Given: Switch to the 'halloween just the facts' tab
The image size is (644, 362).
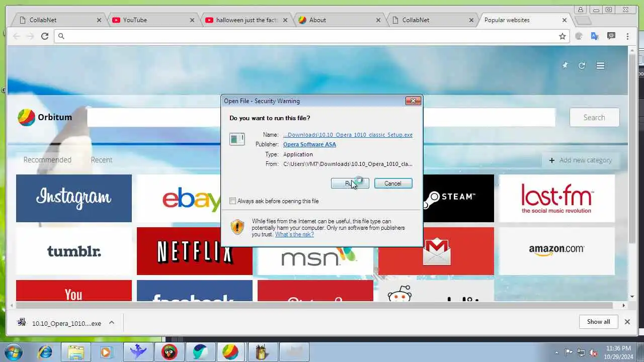Looking at the screenshot, I should (247, 20).
